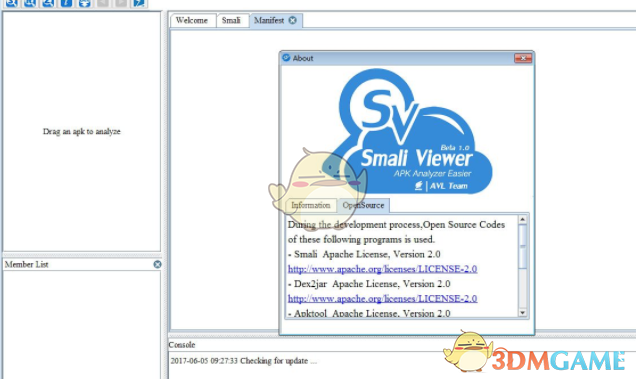Viewport: 636px width, 379px height.
Task: Click the "Dex2jar Apache License, Version 2.0" line
Action: pos(369,284)
